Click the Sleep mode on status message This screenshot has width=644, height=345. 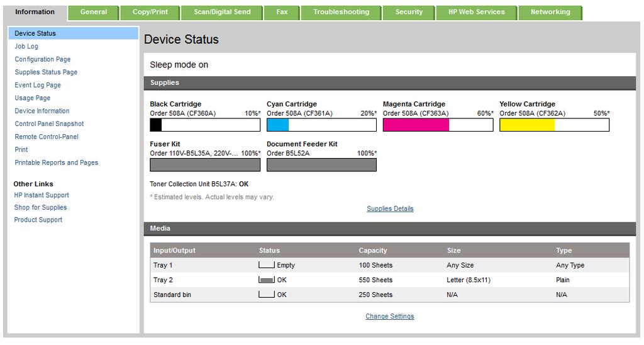click(179, 65)
